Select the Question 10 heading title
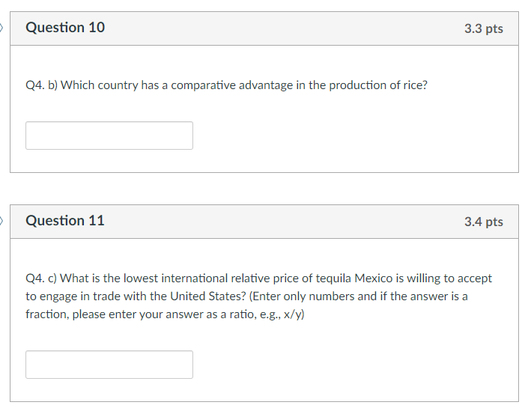 (65, 27)
